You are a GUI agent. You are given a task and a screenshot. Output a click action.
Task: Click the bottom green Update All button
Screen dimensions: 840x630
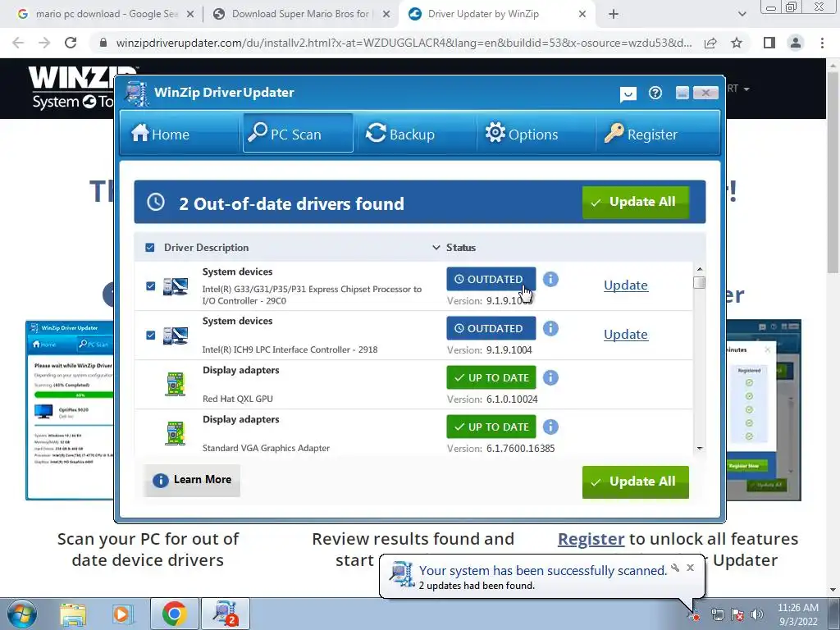click(636, 482)
